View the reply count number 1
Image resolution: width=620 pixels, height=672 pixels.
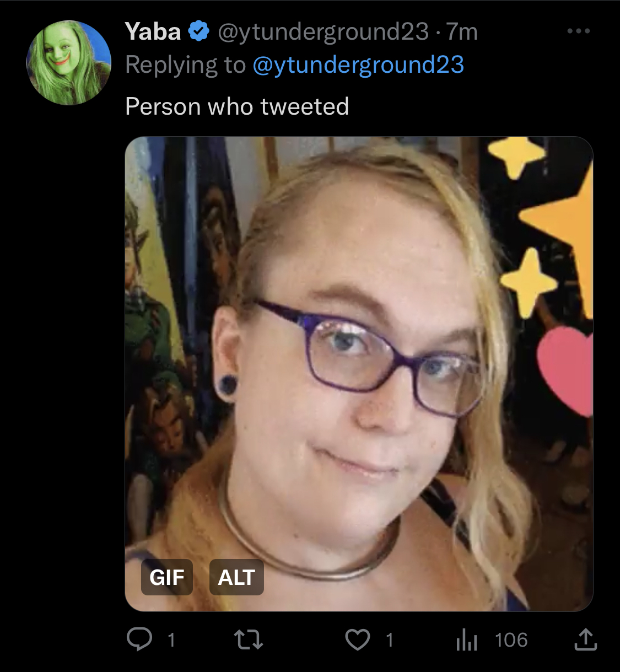171,640
